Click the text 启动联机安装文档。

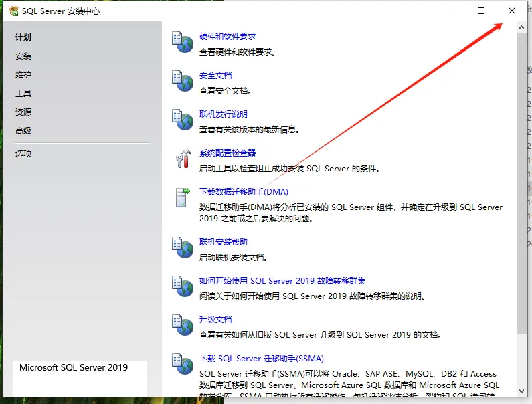(x=234, y=258)
